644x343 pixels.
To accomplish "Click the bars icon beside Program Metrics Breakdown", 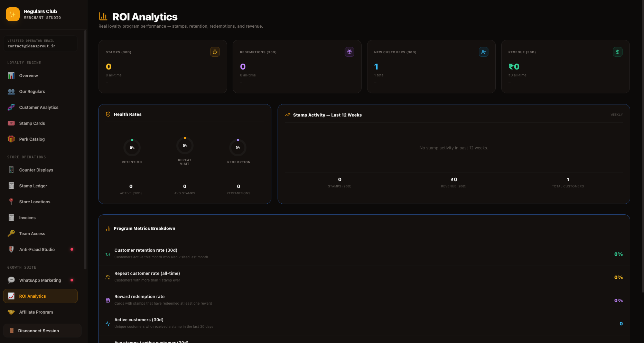I will [108, 229].
